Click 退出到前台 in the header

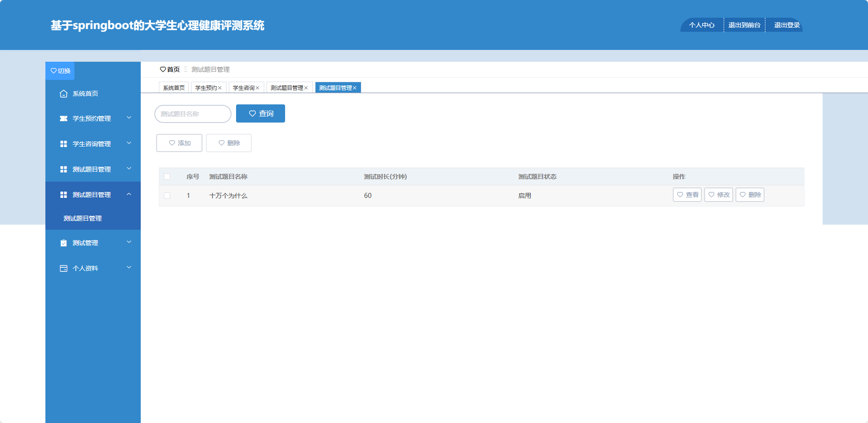pyautogui.click(x=745, y=25)
